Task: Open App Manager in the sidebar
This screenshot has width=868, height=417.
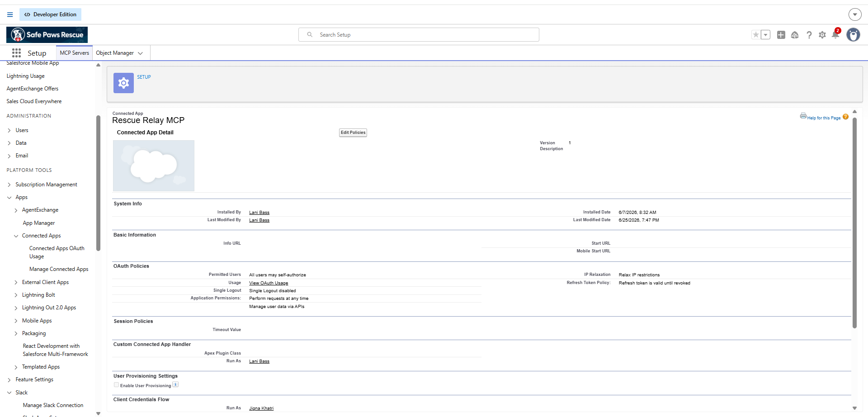Action: pyautogui.click(x=39, y=223)
